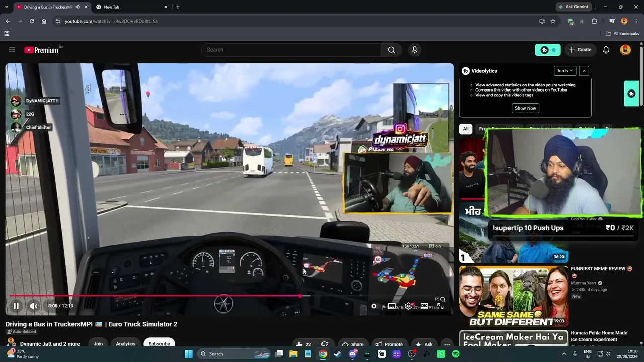
Task: Open more actions menu below video
Action: [447, 344]
